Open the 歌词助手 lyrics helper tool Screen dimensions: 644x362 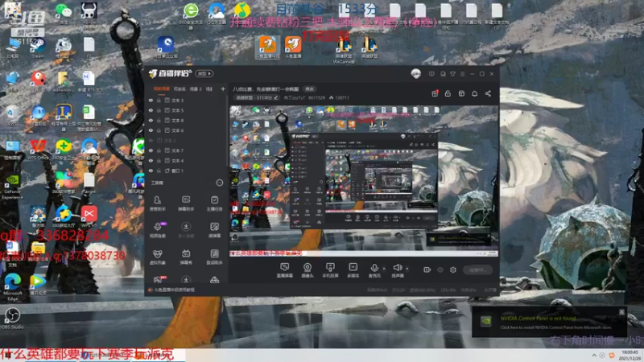pyautogui.click(x=214, y=257)
